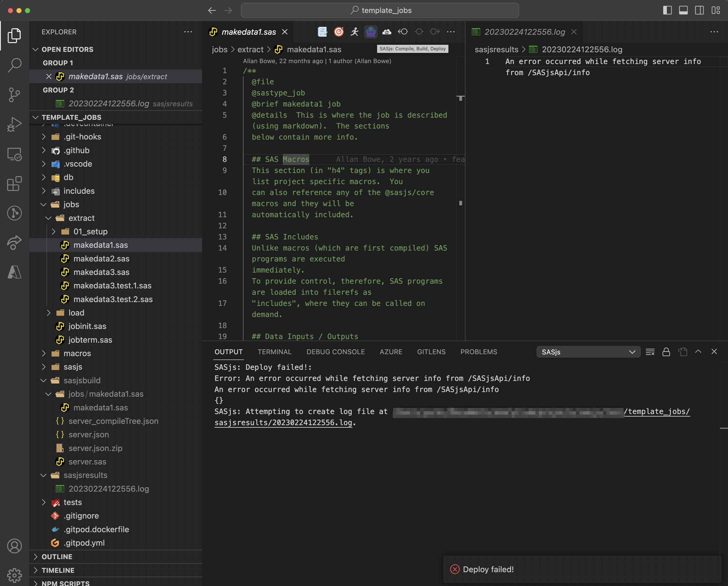This screenshot has width=728, height=586.
Task: Toggle the bottom panel layout button
Action: [x=683, y=10]
